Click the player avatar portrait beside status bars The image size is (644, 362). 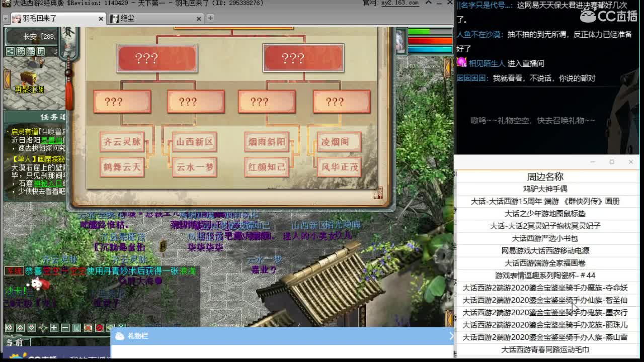click(x=400, y=41)
